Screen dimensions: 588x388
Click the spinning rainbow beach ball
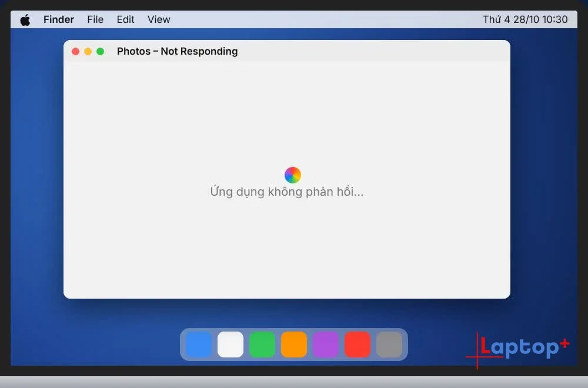click(293, 175)
